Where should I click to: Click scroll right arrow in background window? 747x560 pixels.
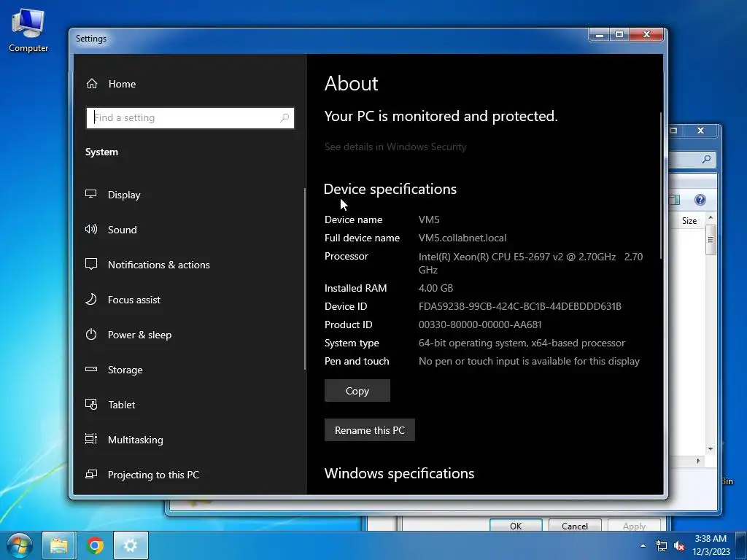coord(698,461)
